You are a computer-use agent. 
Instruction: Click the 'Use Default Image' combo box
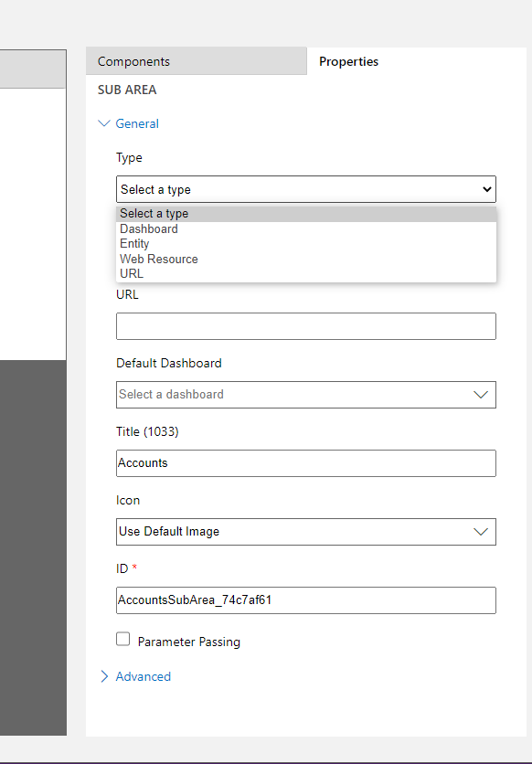306,532
